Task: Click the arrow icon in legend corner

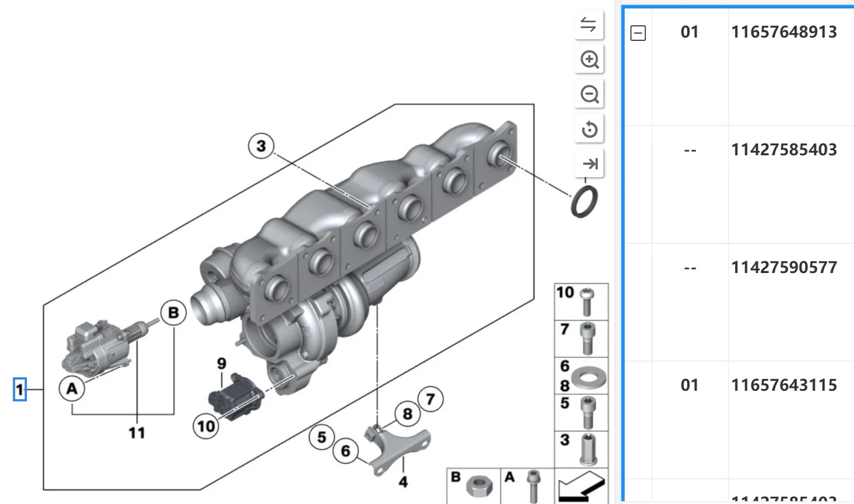Action: pyautogui.click(x=581, y=486)
